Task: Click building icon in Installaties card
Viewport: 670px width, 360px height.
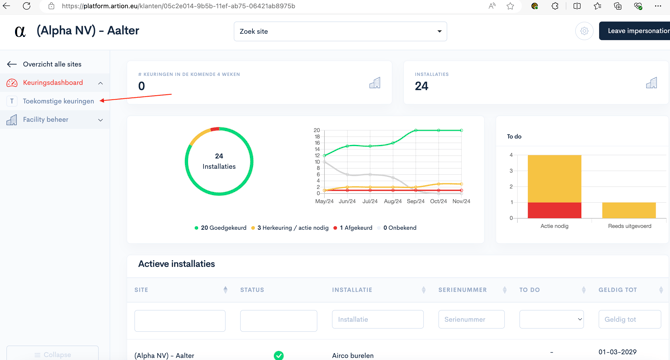Action: (x=651, y=83)
